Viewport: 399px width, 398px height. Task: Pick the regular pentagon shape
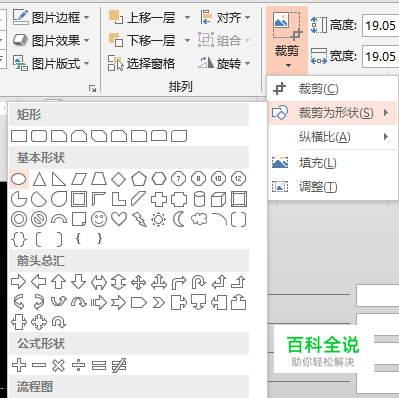(x=139, y=179)
